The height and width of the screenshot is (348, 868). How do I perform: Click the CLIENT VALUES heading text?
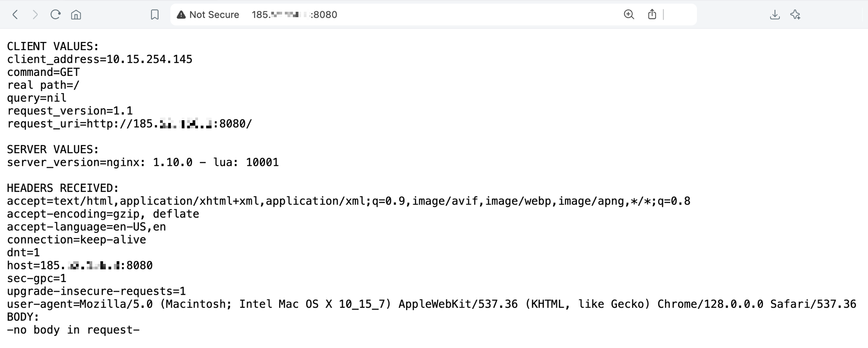(53, 47)
